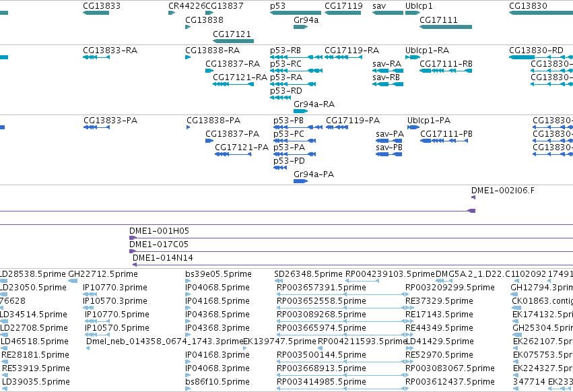Select EST RE37329.5prime
Image resolution: width=573 pixels, height=392 pixels.
pos(439,301)
